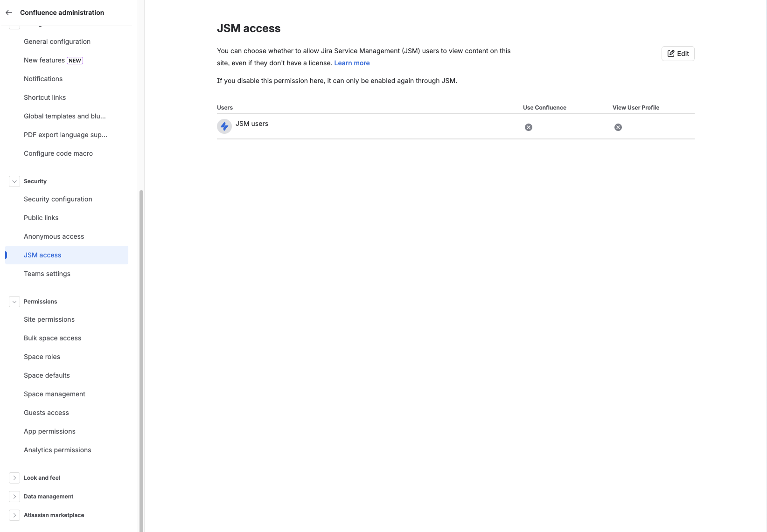Click the JSM users lightning bolt avatar
This screenshot has width=767, height=532.
pos(224,126)
